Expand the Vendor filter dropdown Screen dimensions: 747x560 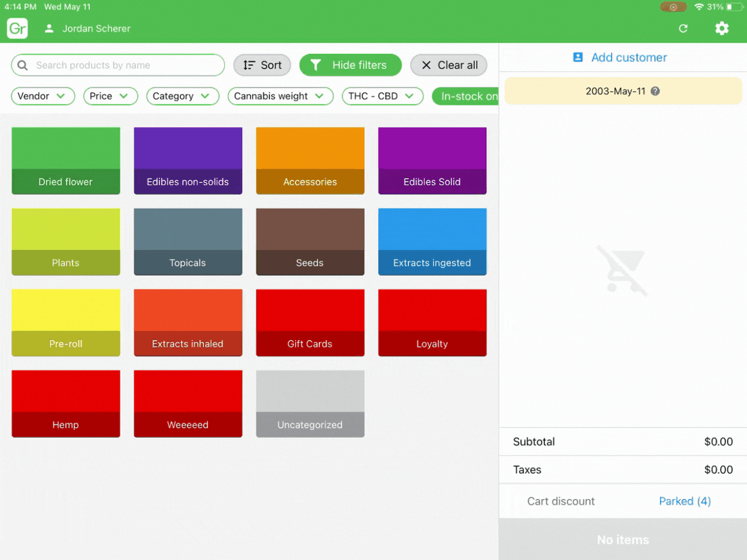click(x=43, y=96)
